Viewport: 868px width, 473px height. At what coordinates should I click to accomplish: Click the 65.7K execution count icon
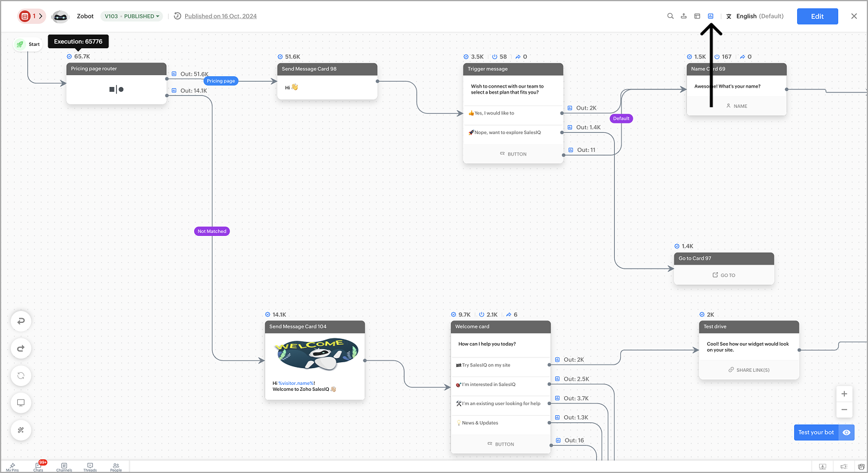69,57
